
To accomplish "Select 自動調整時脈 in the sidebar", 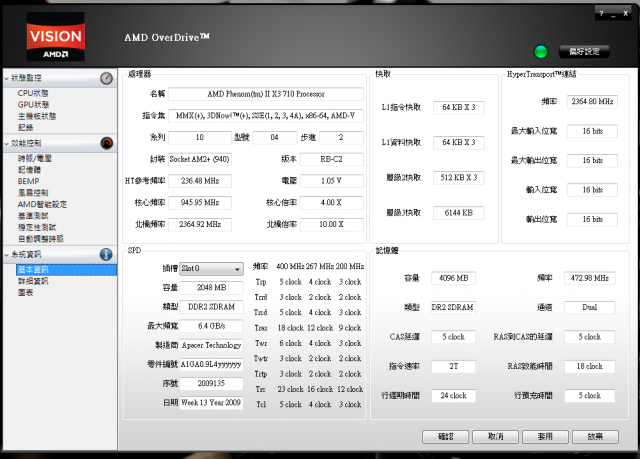I will click(41, 239).
